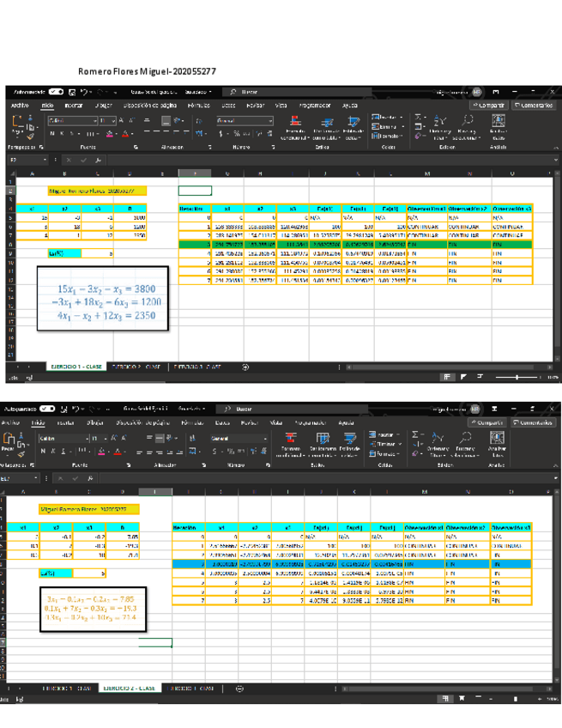Click Compartir button in top Excel window
The width and height of the screenshot is (562, 728).
coord(486,106)
